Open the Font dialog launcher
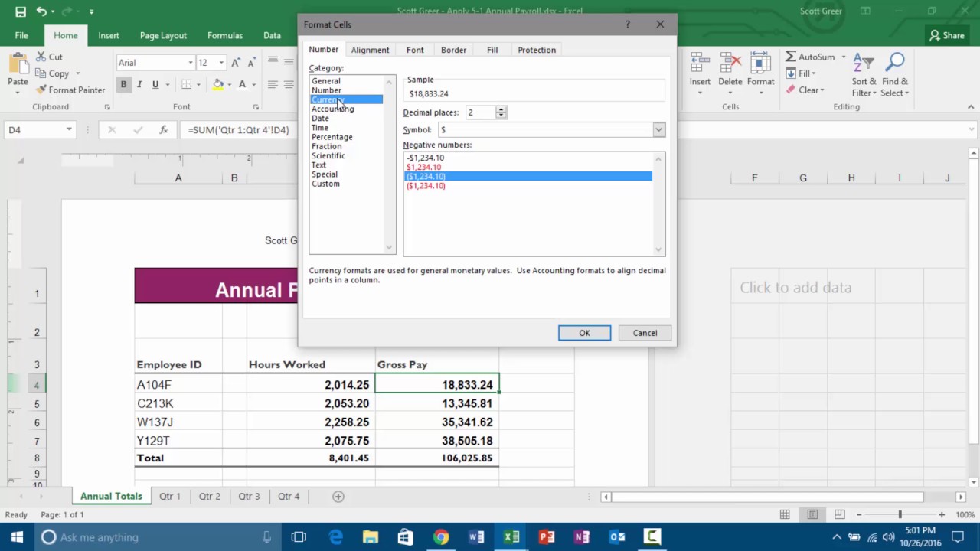 [256, 107]
